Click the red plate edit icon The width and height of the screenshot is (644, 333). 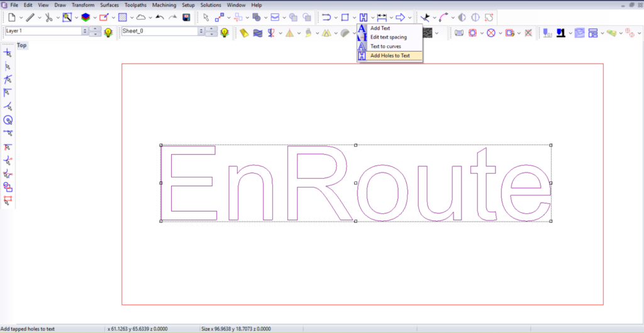tap(104, 18)
